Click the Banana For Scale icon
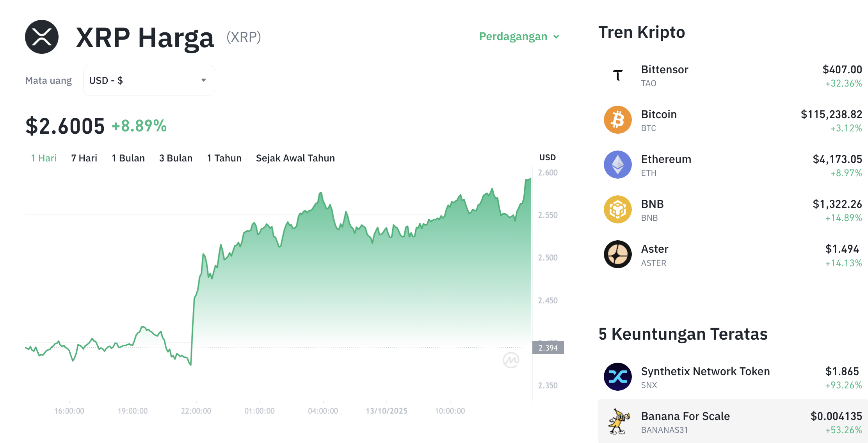The width and height of the screenshot is (868, 443). (617, 422)
